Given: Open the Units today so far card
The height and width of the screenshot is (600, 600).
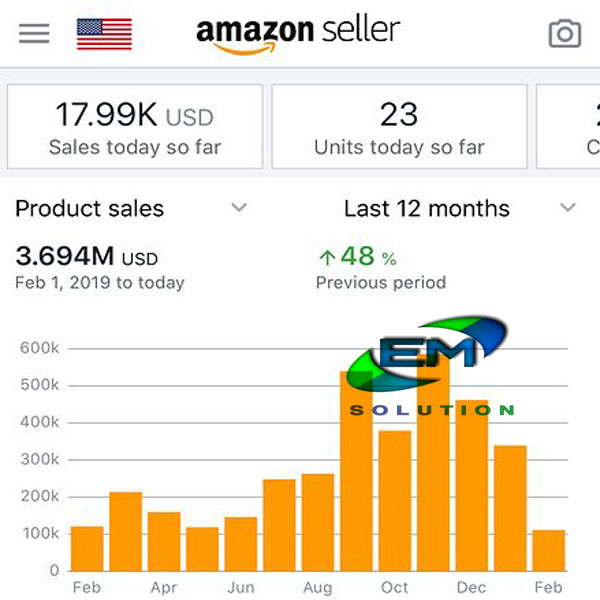Looking at the screenshot, I should tap(399, 126).
